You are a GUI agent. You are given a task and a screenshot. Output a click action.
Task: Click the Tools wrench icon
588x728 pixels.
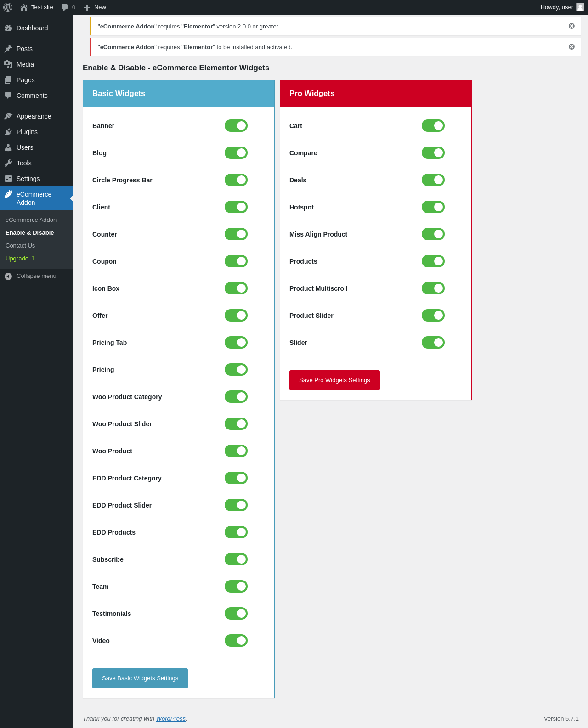point(8,163)
